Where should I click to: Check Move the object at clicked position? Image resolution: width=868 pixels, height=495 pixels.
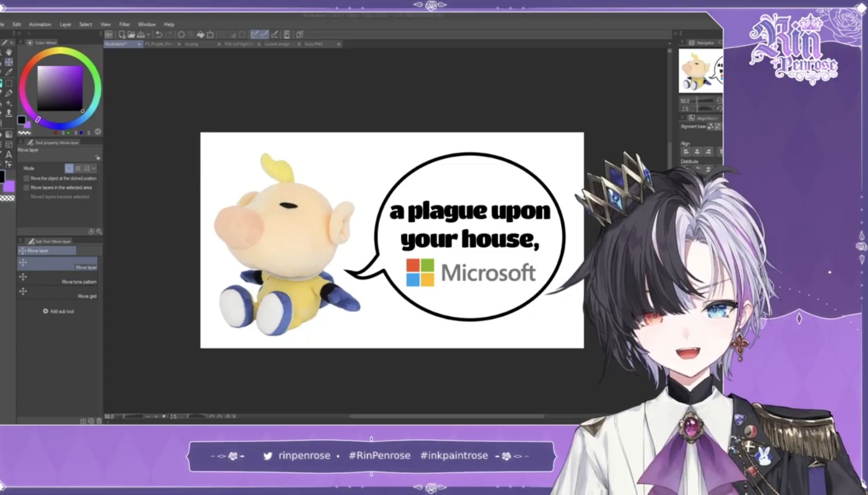pyautogui.click(x=26, y=178)
